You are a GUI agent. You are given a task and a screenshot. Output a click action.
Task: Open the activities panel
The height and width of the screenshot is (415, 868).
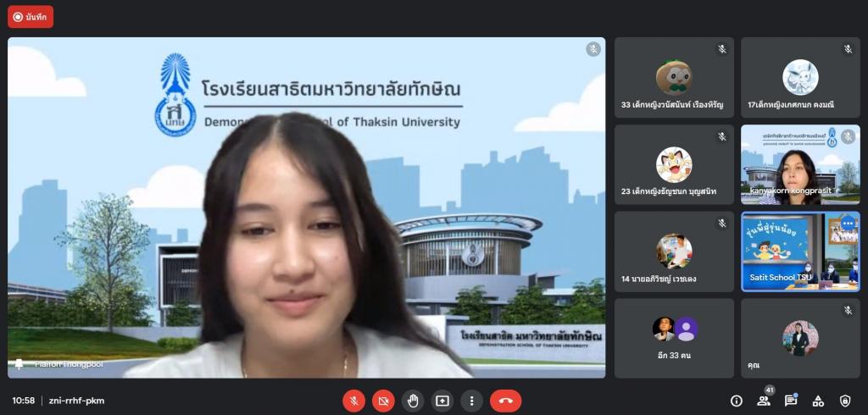[818, 401]
